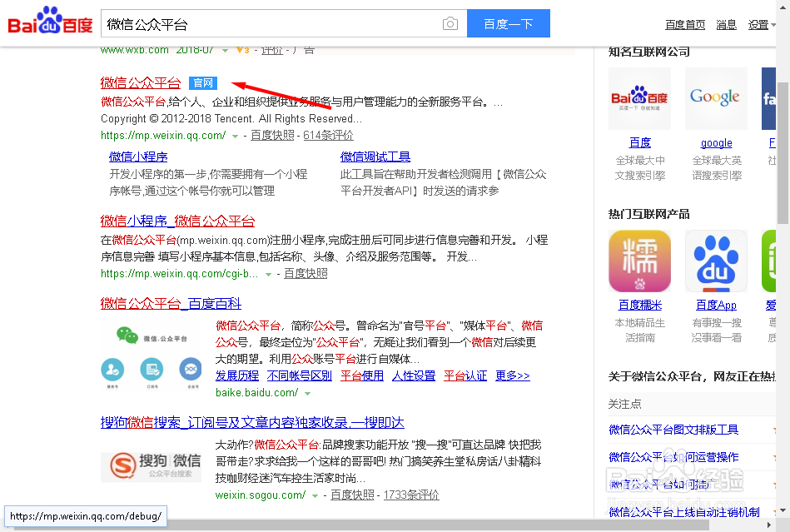
Task: Click the WeChat 公众平台 baike thumbnail
Action: coord(152,356)
